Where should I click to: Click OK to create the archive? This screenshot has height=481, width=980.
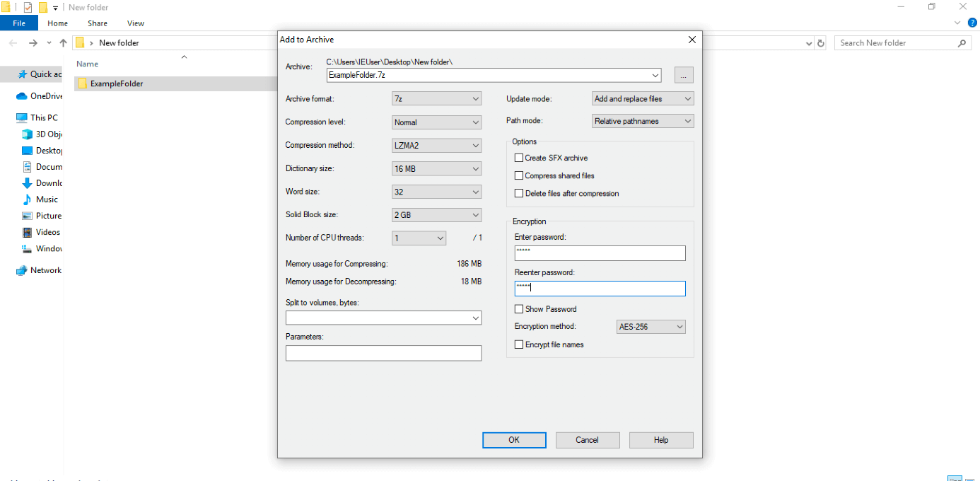pyautogui.click(x=514, y=440)
